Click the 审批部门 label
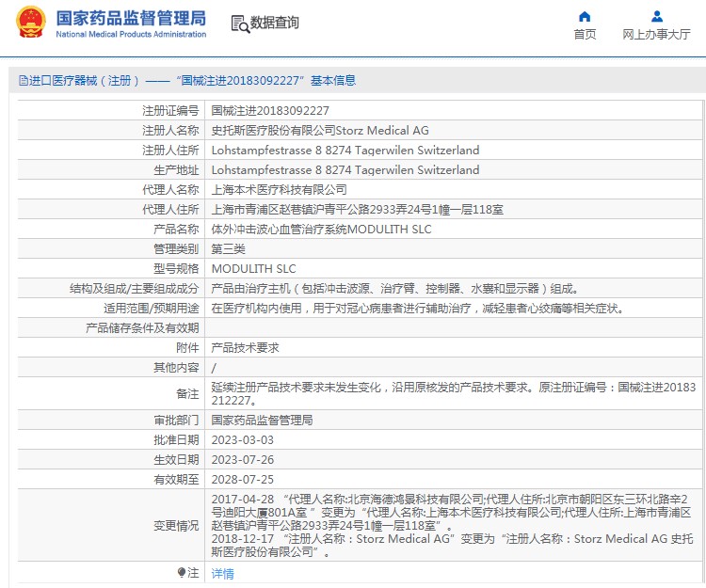Image resolution: width=706 pixels, height=588 pixels. click(x=176, y=421)
